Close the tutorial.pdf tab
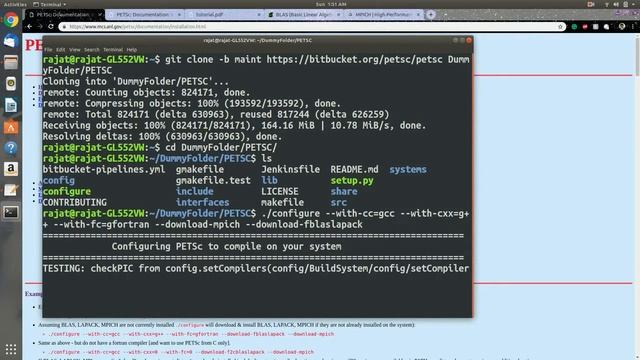Viewport: 640px width, 360px height. 259,14
